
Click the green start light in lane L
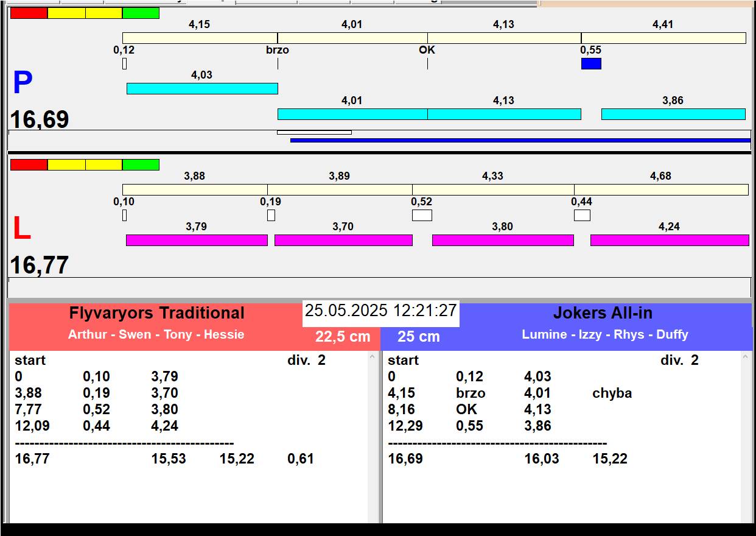(141, 164)
